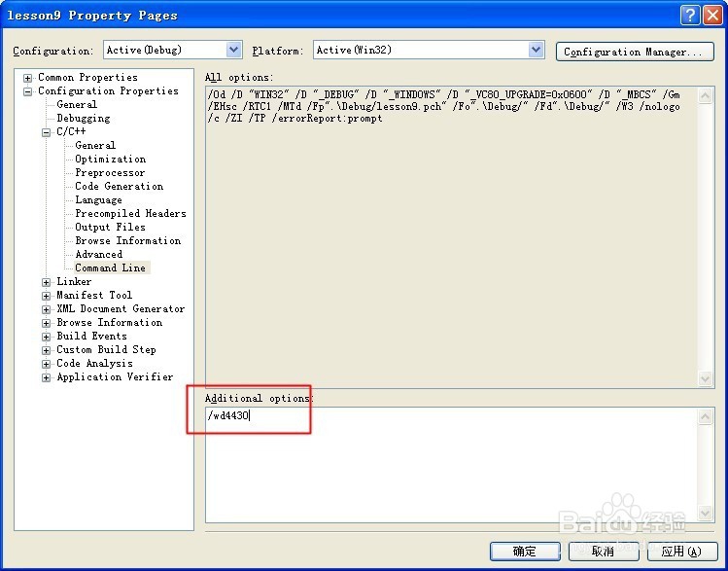Select the Linker tree item
728x571 pixels.
[x=74, y=281]
